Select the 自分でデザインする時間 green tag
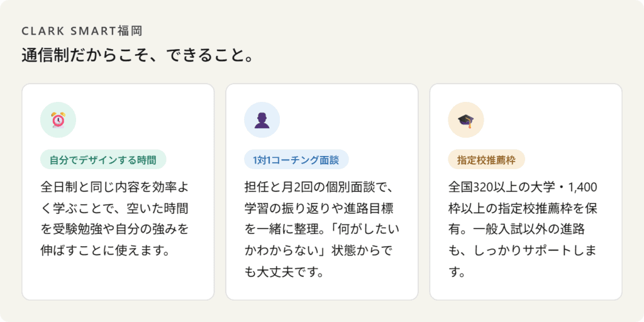 103,160
